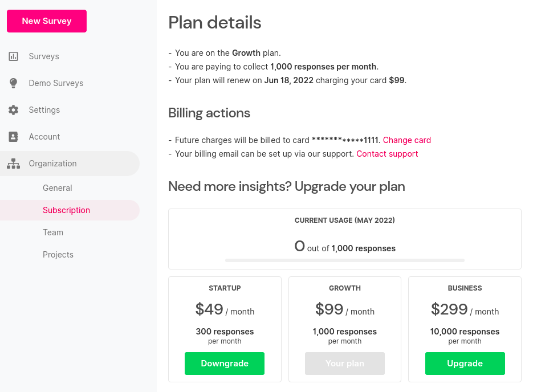
Task: Click the Contact support link
Action: [387, 154]
